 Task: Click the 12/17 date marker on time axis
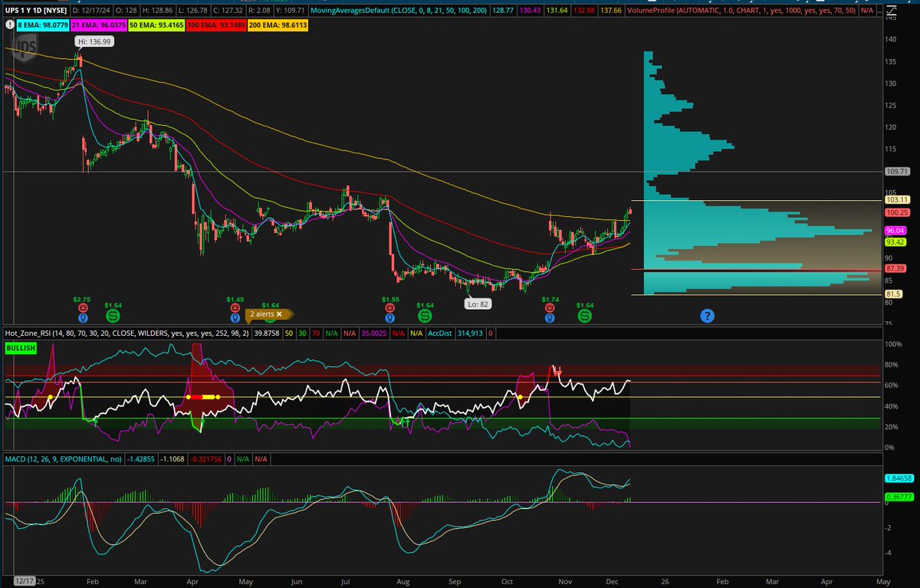[23, 582]
